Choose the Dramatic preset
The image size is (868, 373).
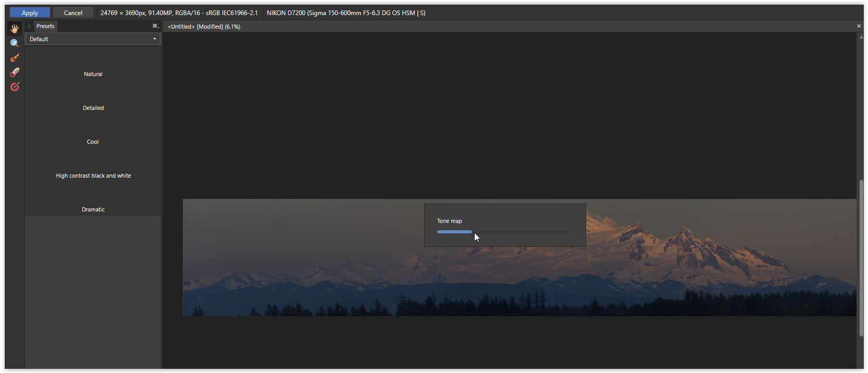(93, 209)
